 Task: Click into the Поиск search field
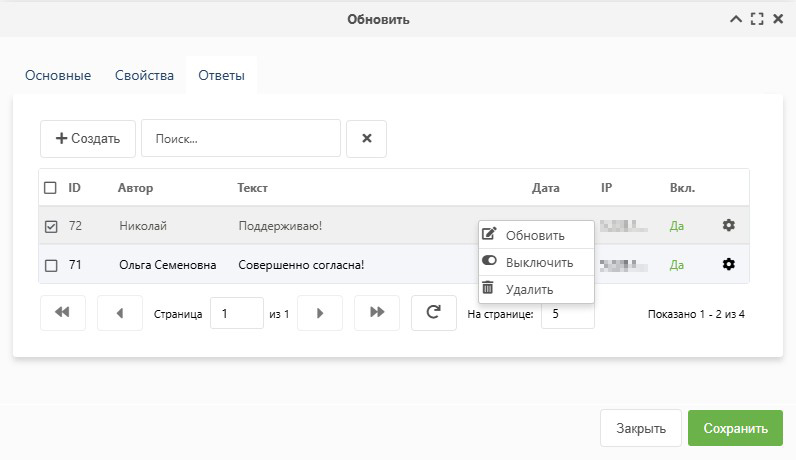click(x=240, y=139)
